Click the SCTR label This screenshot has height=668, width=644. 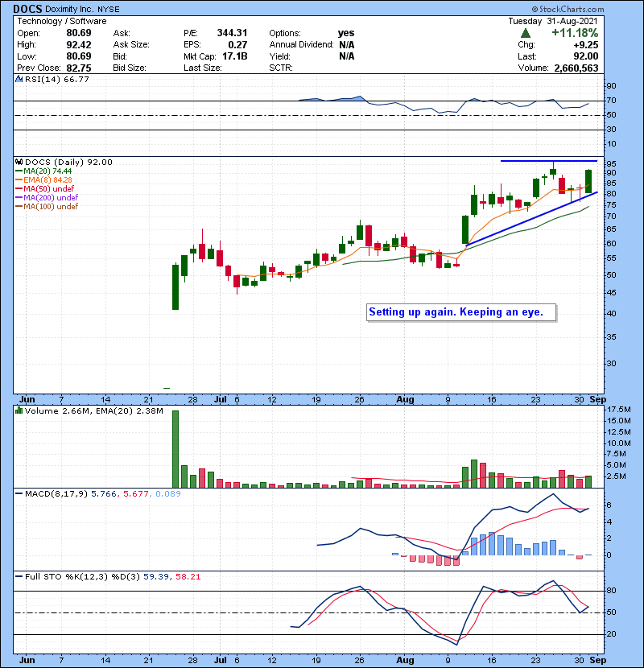281,68
